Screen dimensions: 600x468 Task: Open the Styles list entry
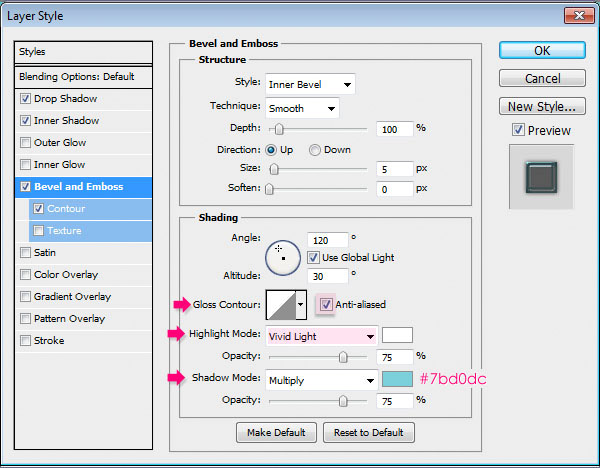pyautogui.click(x=83, y=52)
